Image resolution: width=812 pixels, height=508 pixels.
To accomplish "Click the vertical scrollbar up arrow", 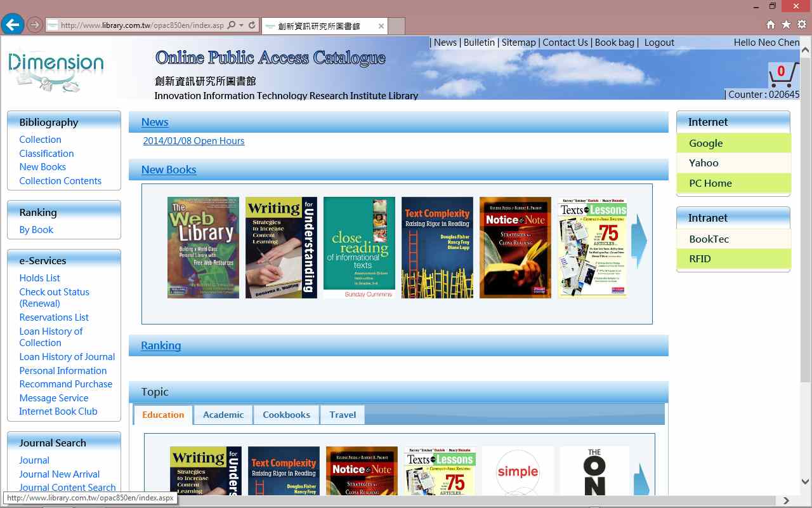I will [806, 49].
